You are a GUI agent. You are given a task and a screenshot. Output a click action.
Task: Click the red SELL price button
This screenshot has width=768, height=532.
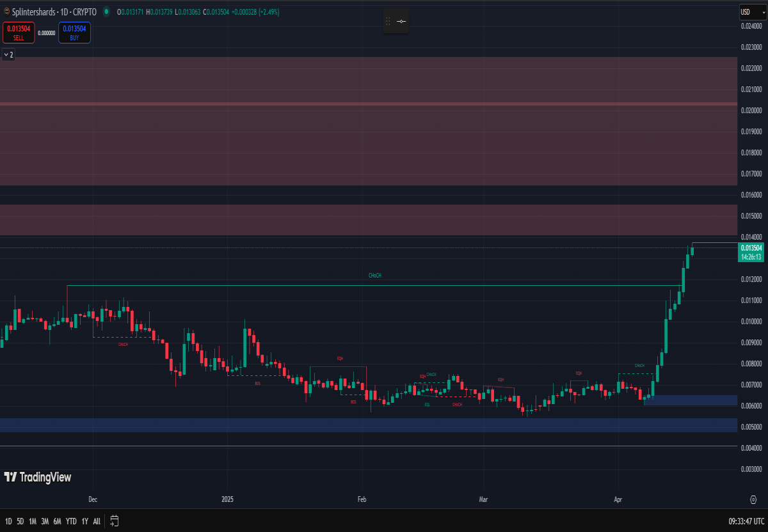point(19,33)
